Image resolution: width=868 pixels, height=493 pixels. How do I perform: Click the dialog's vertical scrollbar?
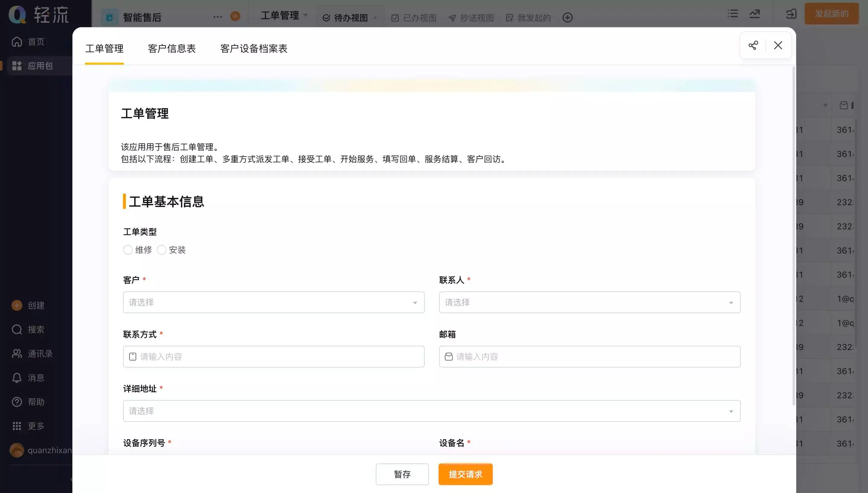point(794,237)
